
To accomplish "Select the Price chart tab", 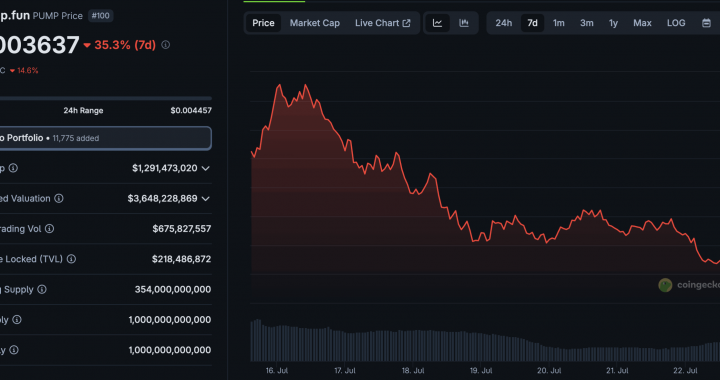I will 263,23.
